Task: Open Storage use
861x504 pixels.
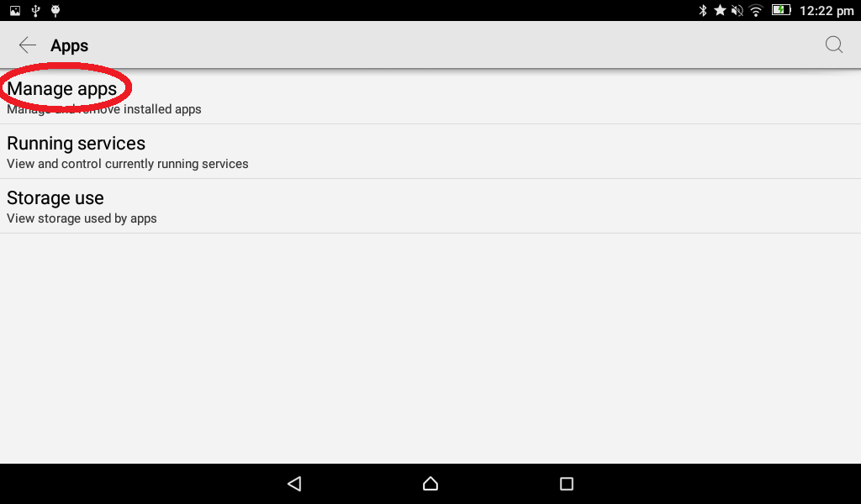Action: click(x=430, y=206)
